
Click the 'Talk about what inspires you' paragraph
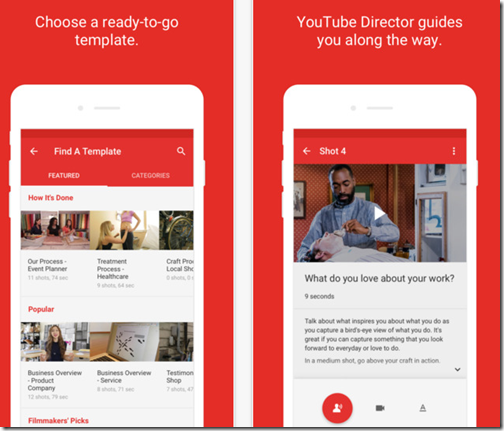point(377,335)
